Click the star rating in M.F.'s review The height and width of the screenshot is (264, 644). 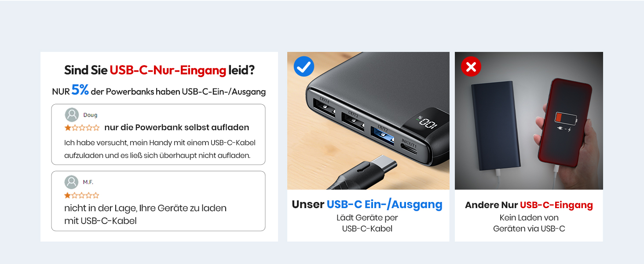(82, 195)
